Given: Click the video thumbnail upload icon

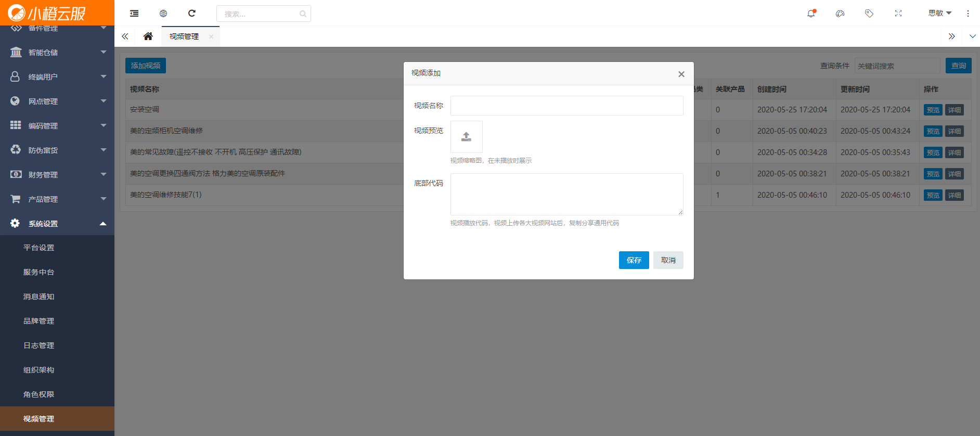Looking at the screenshot, I should [x=467, y=137].
